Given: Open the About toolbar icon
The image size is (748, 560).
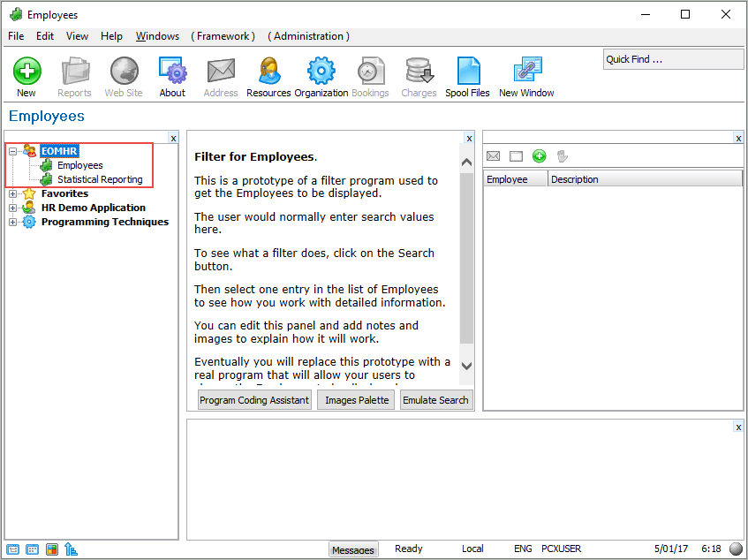Looking at the screenshot, I should coord(173,71).
